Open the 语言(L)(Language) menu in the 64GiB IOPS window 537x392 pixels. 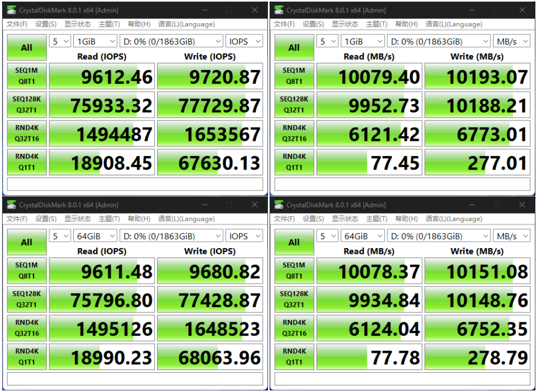click(186, 219)
